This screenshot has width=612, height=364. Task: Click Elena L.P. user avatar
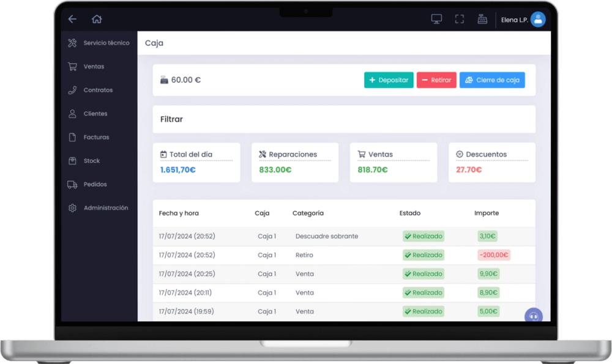click(x=538, y=20)
